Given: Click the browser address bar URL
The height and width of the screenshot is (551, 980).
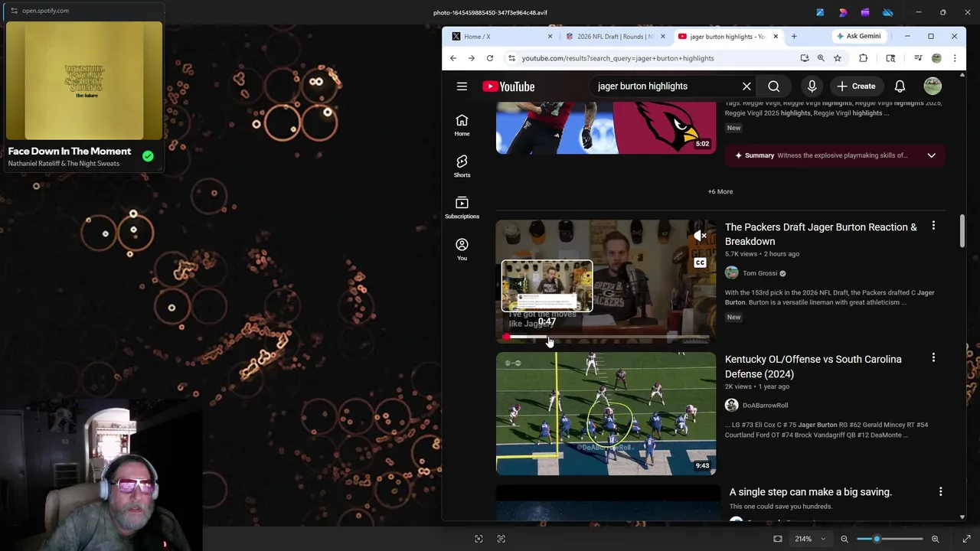Looking at the screenshot, I should [x=617, y=58].
